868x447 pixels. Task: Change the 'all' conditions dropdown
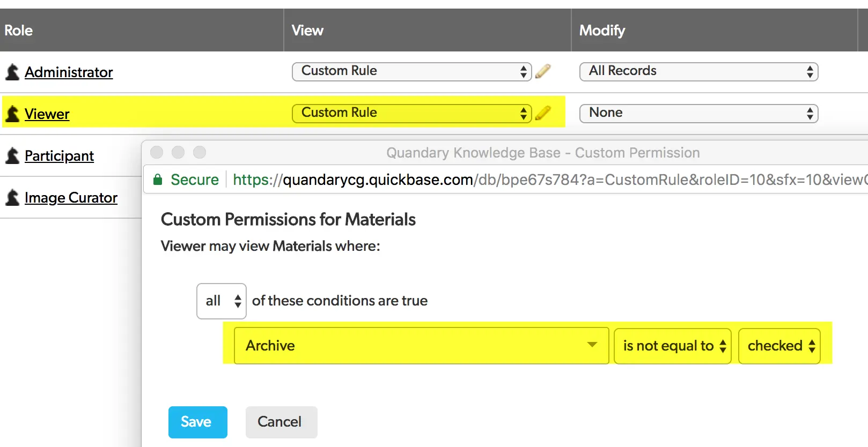(x=222, y=301)
